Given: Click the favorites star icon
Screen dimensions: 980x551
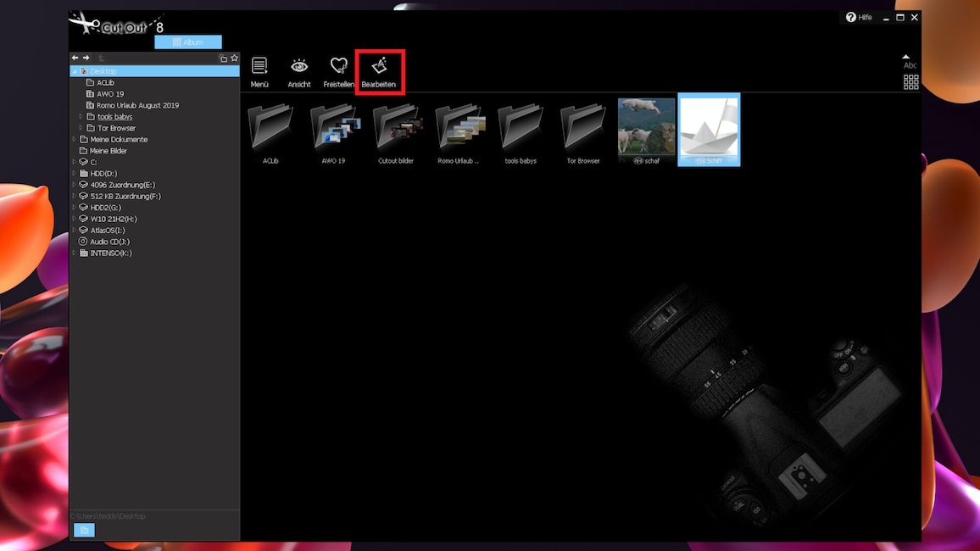Looking at the screenshot, I should pyautogui.click(x=234, y=58).
